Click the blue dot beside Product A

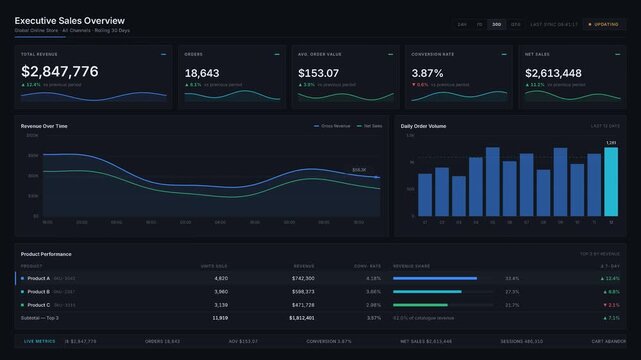point(22,278)
